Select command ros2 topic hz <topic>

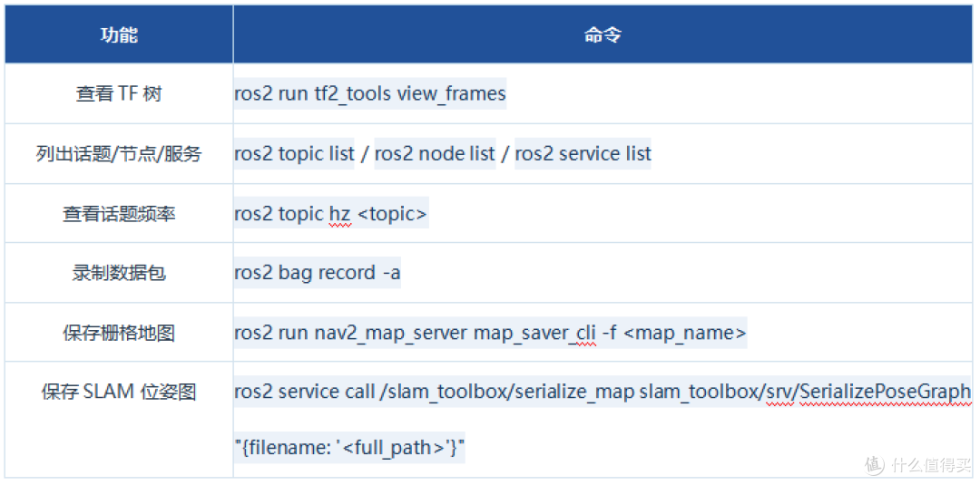click(x=331, y=213)
